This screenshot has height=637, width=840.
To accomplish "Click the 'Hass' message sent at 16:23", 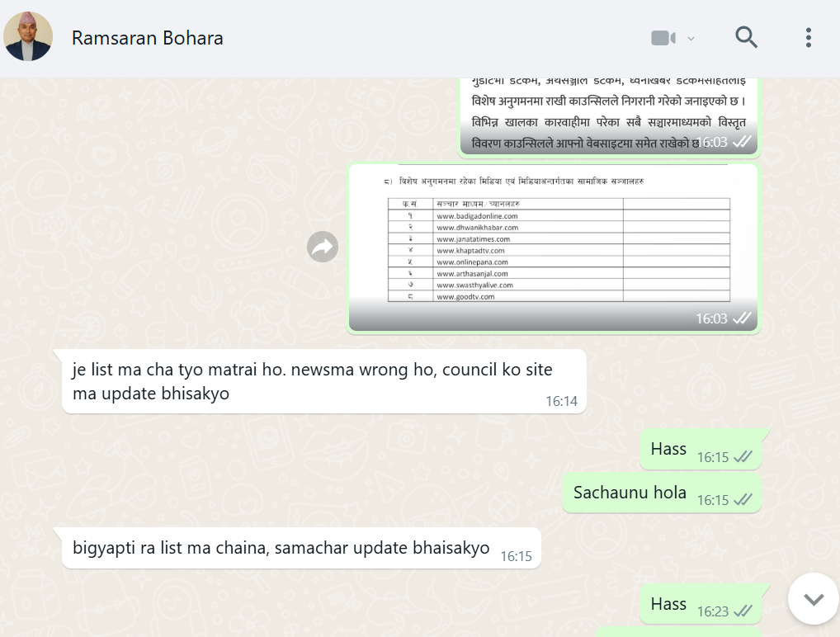I will pyautogui.click(x=668, y=604).
